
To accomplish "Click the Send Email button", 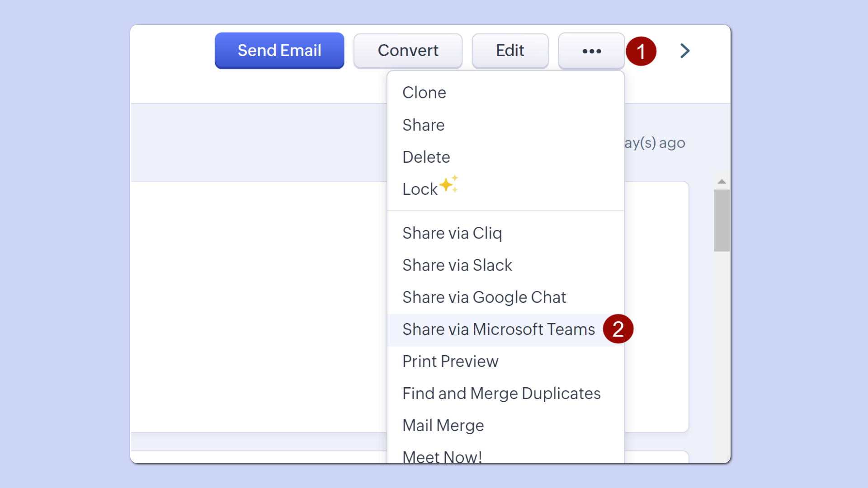I will tap(279, 51).
